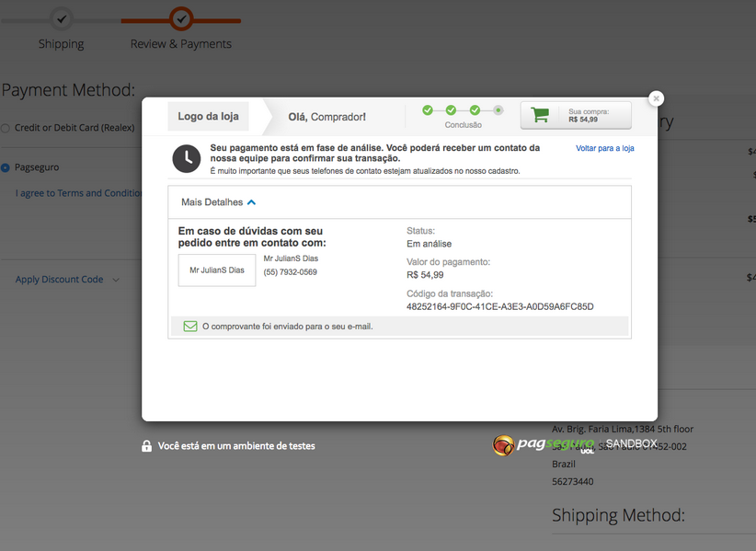Open the Sua compra R$ 54,99 summary
The height and width of the screenshot is (551, 756).
[576, 115]
